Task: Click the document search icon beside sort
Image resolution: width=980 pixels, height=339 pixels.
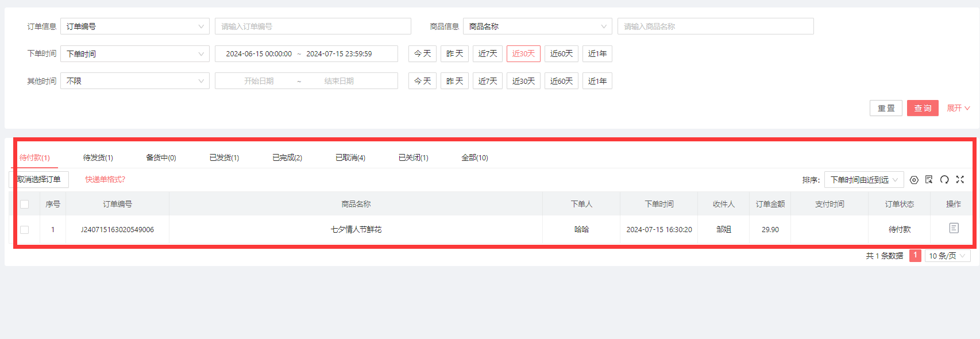Action: tap(929, 180)
